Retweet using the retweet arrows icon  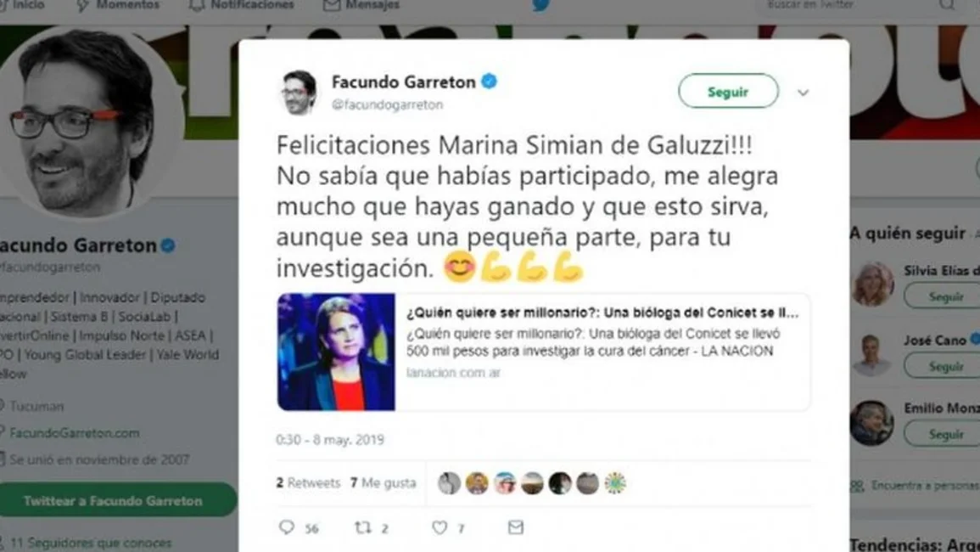[363, 527]
